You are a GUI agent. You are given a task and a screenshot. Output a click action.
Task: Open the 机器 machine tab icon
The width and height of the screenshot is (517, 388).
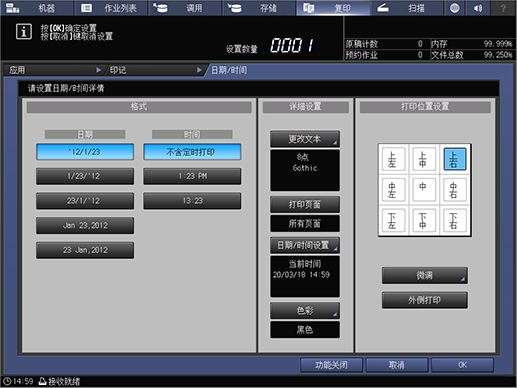(13, 8)
